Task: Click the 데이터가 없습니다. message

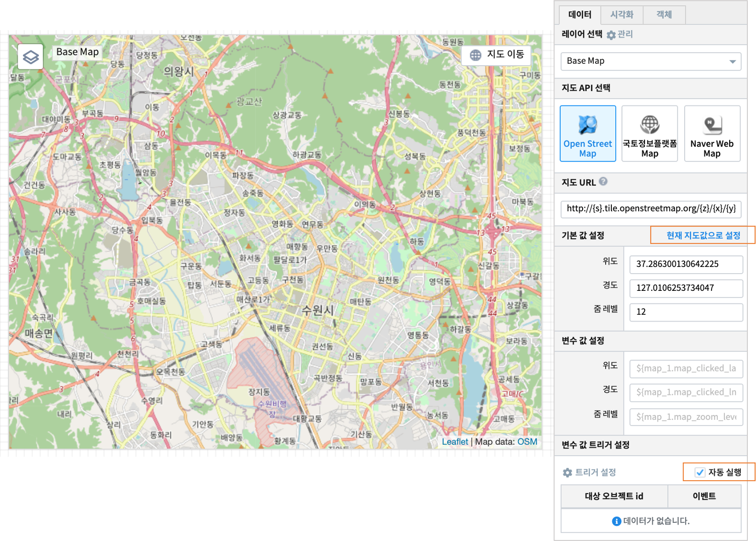Action: click(x=656, y=521)
